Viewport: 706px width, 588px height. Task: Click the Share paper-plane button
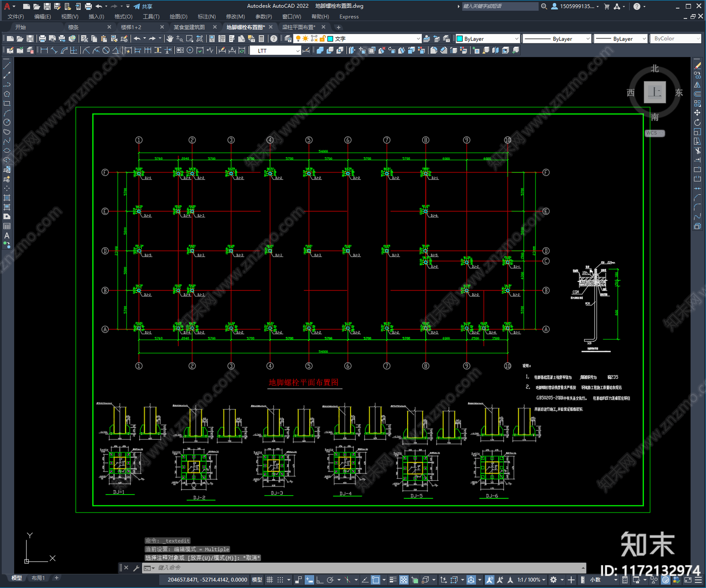coord(143,6)
